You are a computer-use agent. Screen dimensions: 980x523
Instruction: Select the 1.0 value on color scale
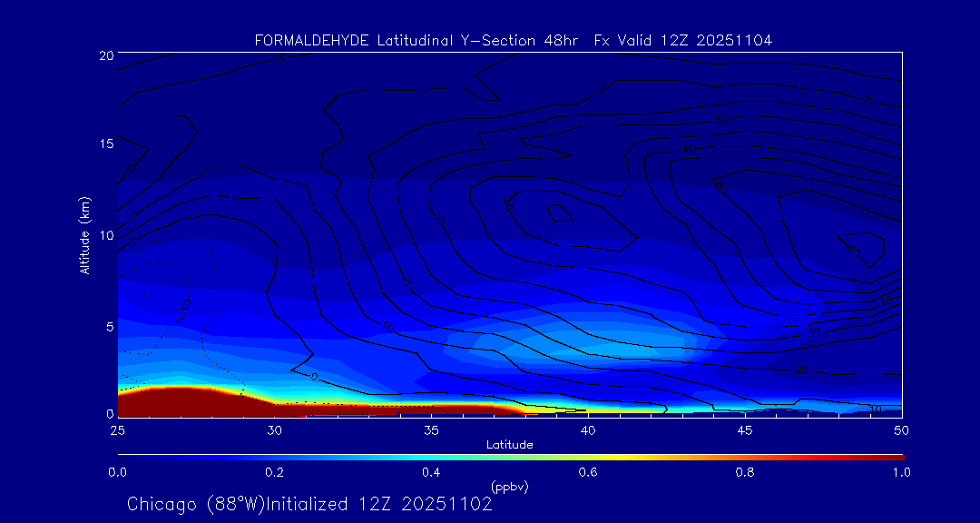pos(902,472)
